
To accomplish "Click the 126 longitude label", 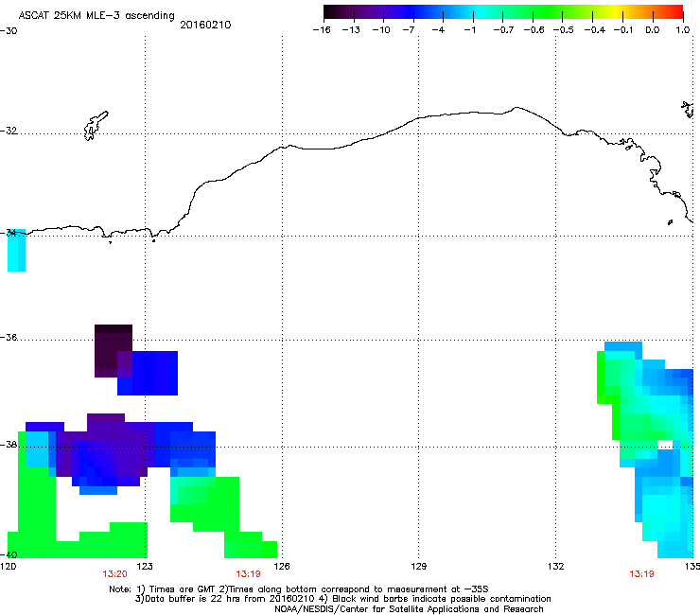I will click(x=282, y=567).
